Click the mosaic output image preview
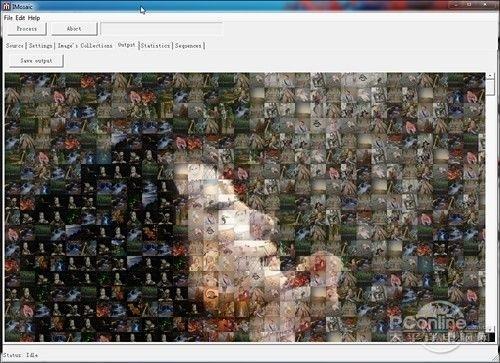 point(245,207)
